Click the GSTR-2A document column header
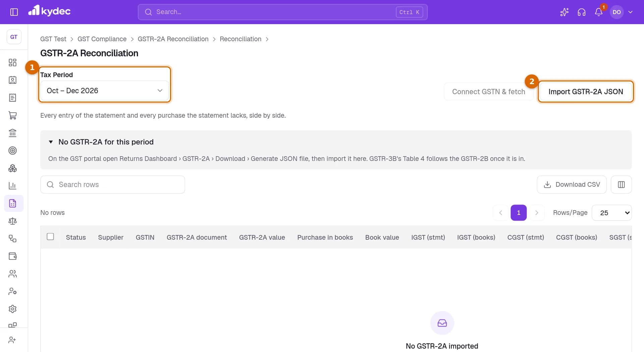The height and width of the screenshot is (352, 644). click(197, 238)
